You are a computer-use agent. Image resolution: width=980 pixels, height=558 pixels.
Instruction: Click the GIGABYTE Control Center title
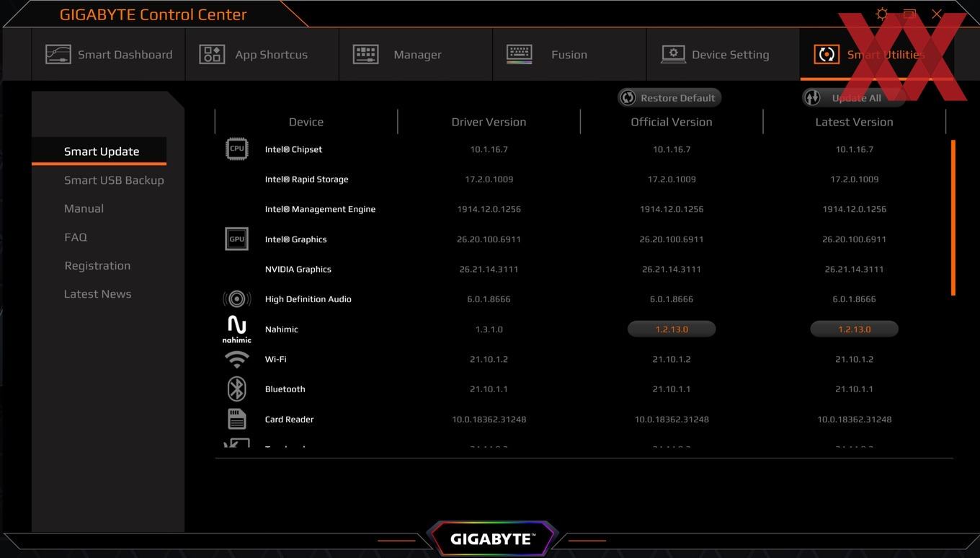[x=153, y=14]
